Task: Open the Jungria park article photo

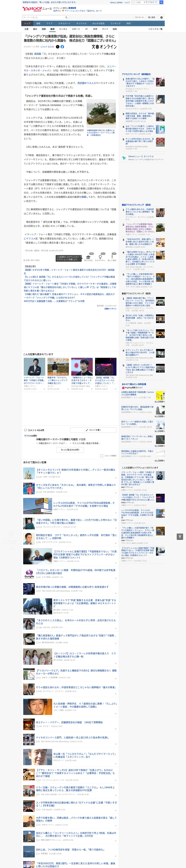Action: (x=101, y=114)
